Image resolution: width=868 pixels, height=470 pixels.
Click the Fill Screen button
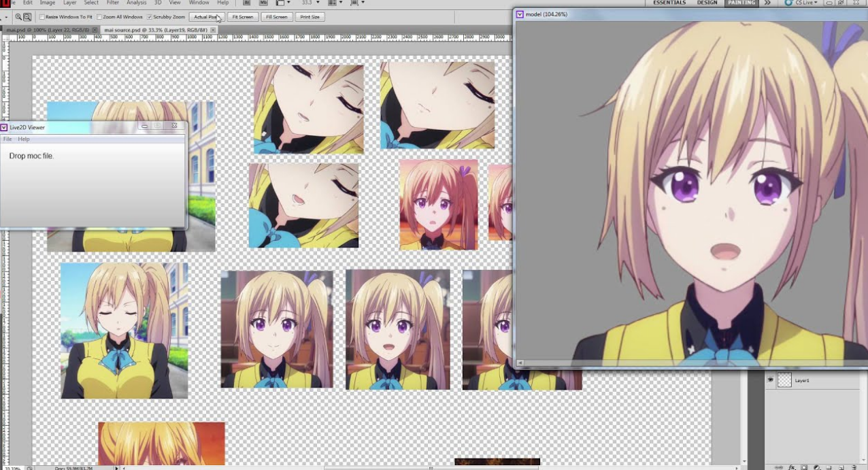click(x=277, y=17)
